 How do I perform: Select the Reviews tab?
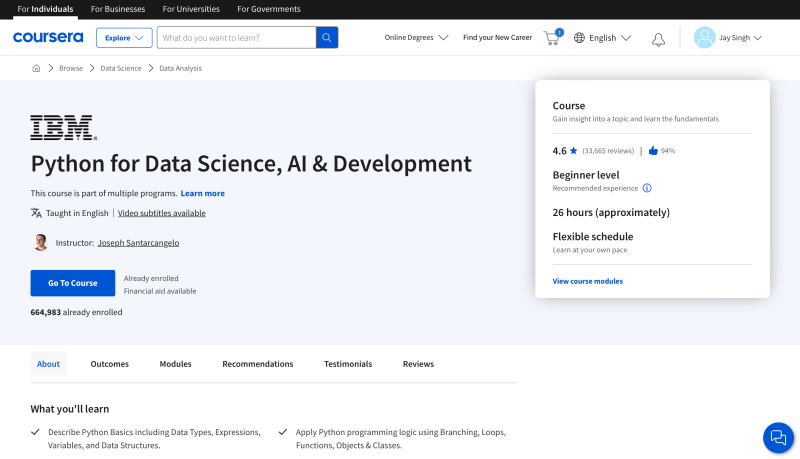[x=418, y=364]
